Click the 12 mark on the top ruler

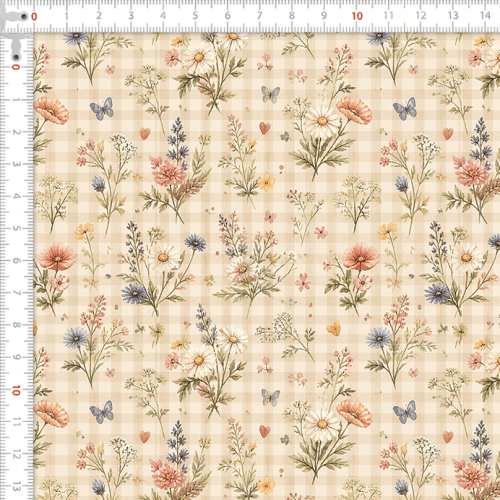tap(421, 15)
